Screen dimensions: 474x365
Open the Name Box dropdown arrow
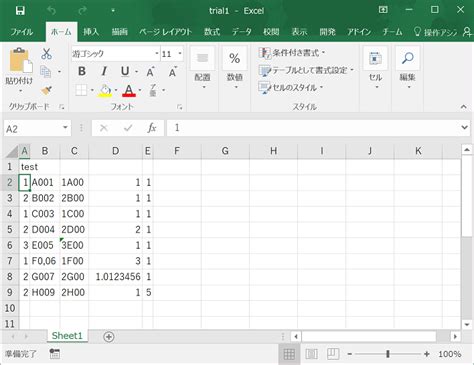tap(65, 128)
